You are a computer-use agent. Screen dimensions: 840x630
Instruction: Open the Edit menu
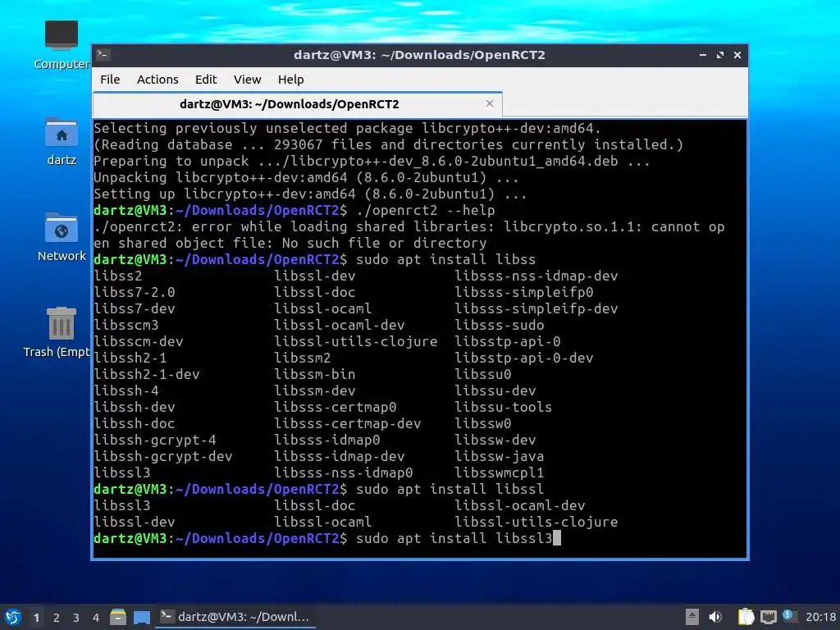[206, 80]
